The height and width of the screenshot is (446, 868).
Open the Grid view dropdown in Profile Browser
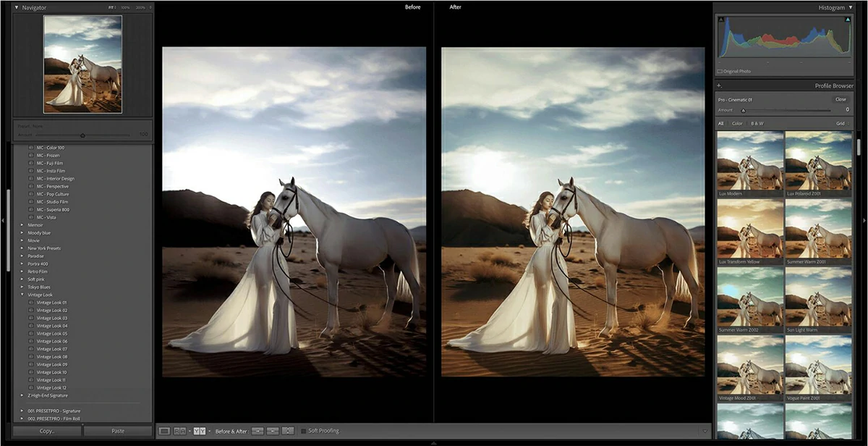point(843,124)
